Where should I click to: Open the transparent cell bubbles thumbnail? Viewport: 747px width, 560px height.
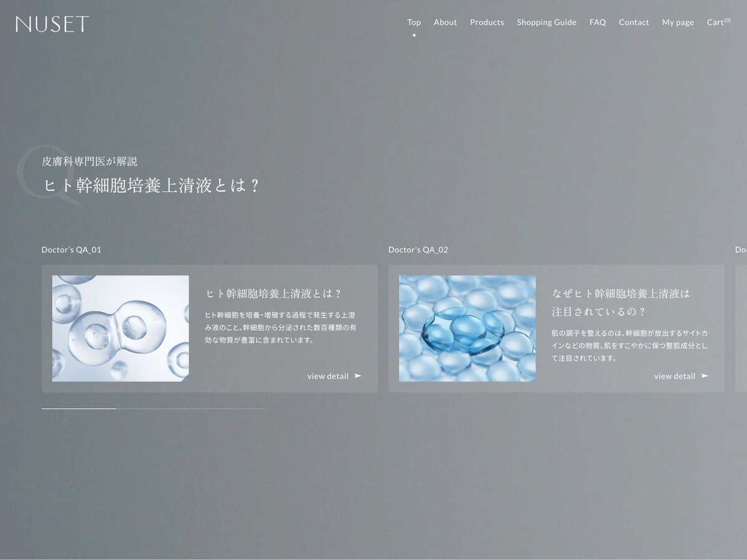pyautogui.click(x=121, y=329)
